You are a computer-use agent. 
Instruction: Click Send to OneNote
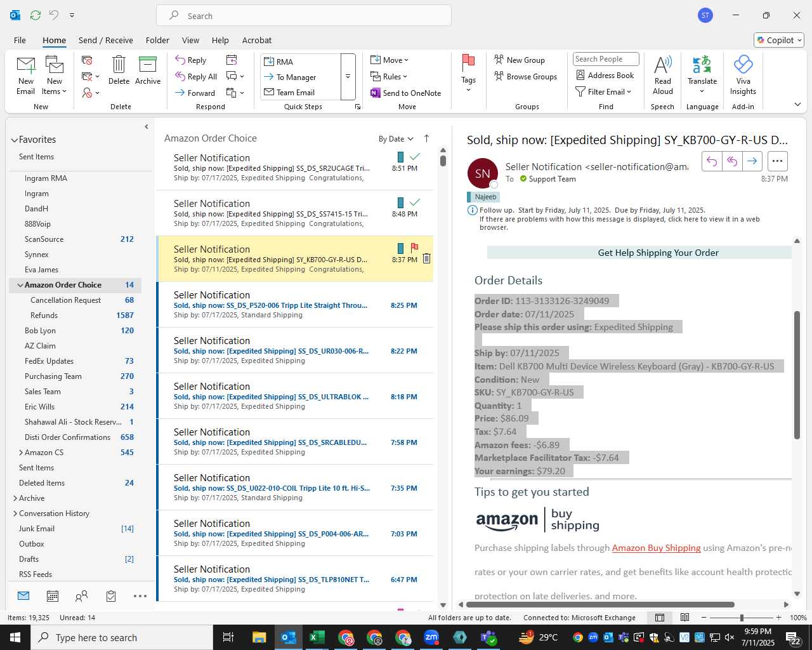coord(406,93)
